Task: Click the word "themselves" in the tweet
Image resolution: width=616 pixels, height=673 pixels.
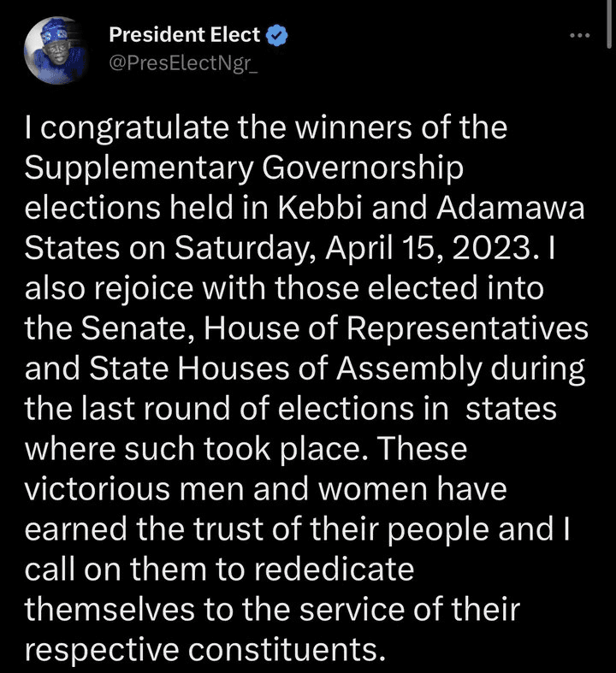Action: [110, 610]
